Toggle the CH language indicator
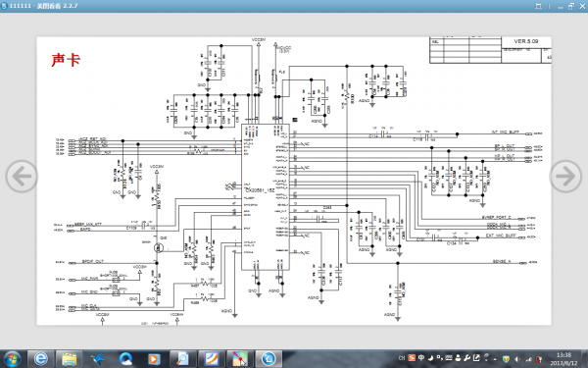This screenshot has width=588, height=368. 402,358
